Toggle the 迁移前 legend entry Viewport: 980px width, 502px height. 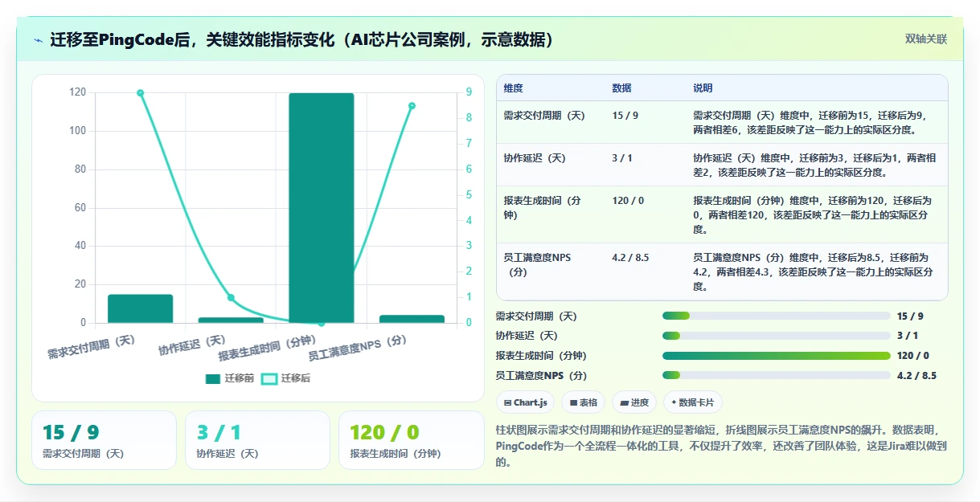pyautogui.click(x=230, y=378)
